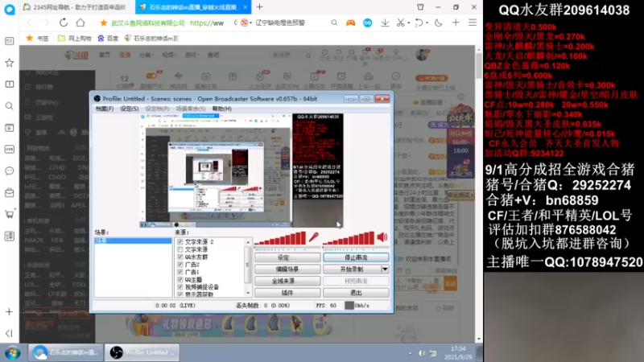Click the book icon in browser left sidebar
This screenshot has width=644, height=362.
tap(9, 84)
